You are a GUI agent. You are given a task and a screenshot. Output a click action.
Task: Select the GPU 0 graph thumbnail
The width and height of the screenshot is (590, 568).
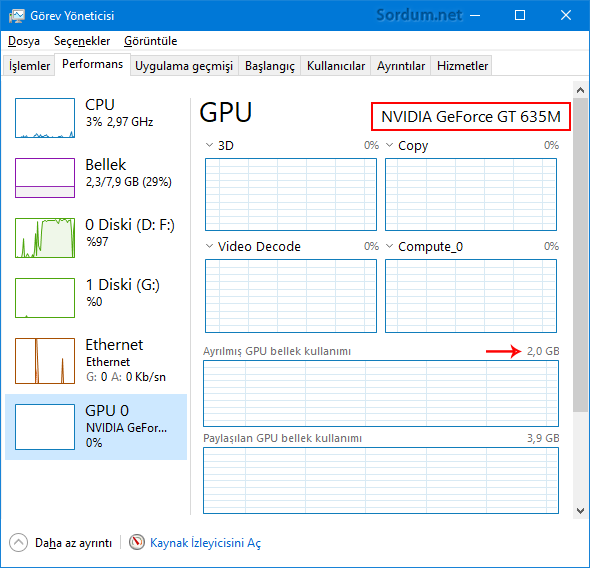pyautogui.click(x=45, y=427)
